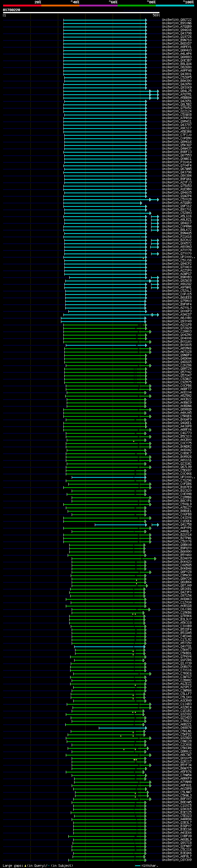
Task: Select hit UniRef100_B2CHJ2
Action: tap(177, 240)
